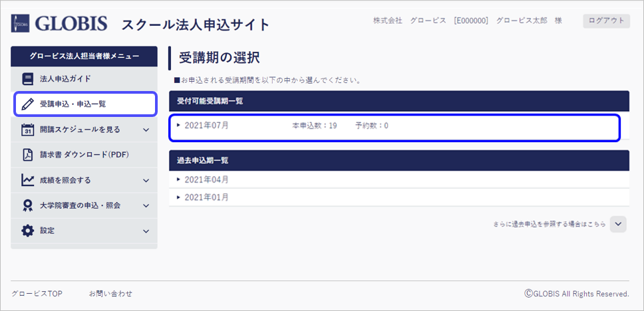
Task: Expand the 成績を照会する chevron
Action: tap(146, 181)
